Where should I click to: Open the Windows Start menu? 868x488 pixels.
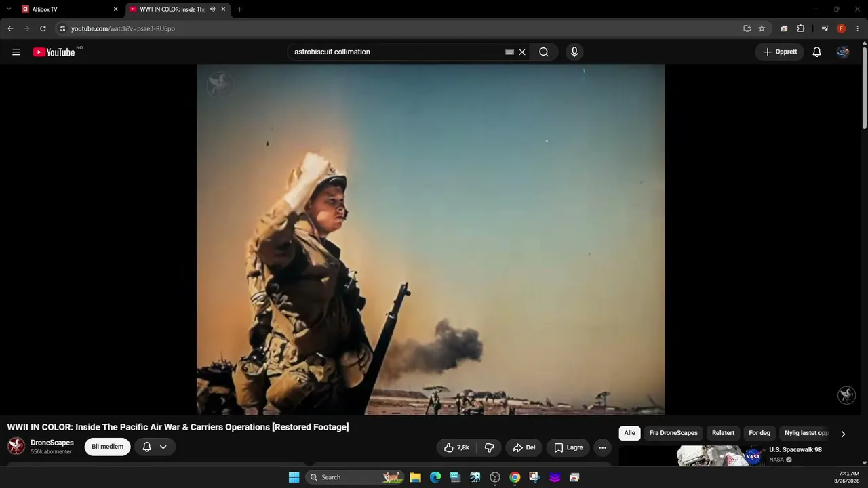click(294, 477)
